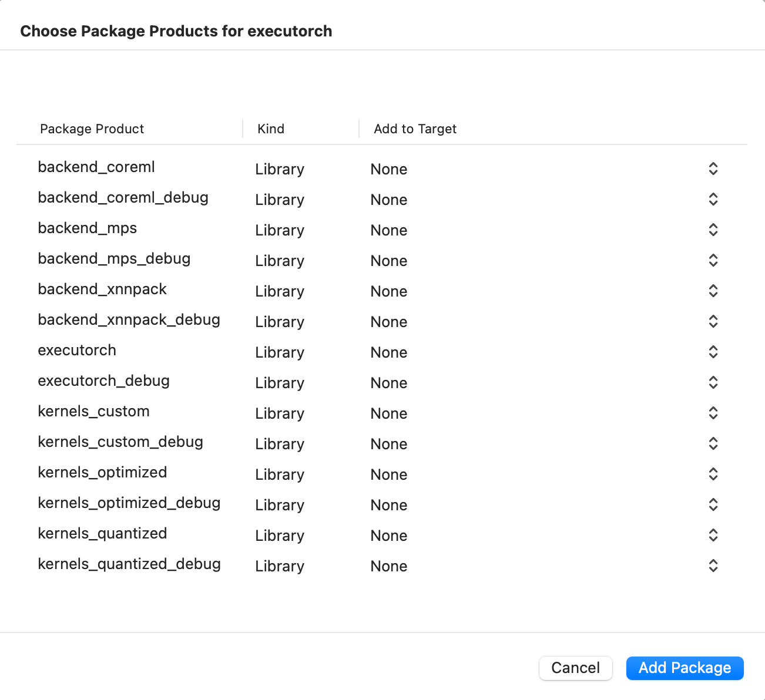Screen dimensions: 765x700
Task: Click the Add to Target column header
Action: (415, 129)
